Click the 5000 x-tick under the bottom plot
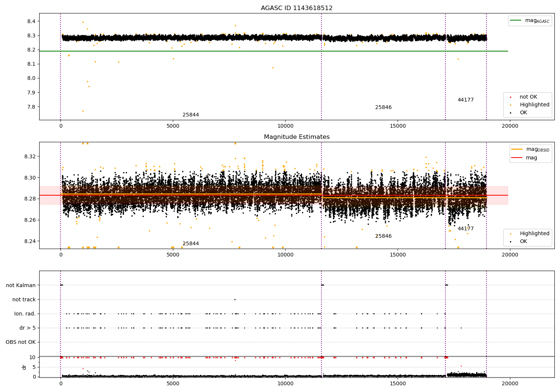The image size is (560, 392). 173,384
